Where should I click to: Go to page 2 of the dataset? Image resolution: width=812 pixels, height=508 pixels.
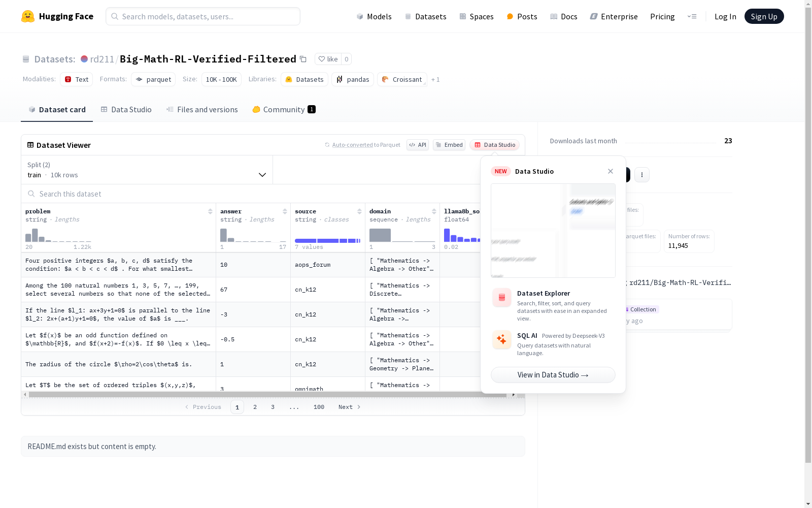255,407
